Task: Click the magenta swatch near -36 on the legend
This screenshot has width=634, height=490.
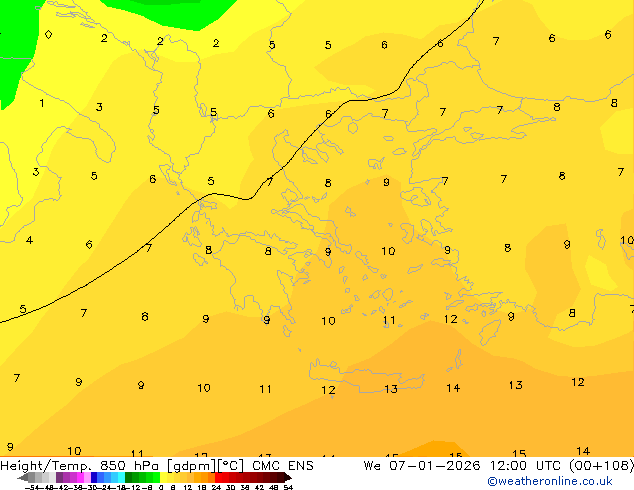Action: pyautogui.click(x=80, y=477)
